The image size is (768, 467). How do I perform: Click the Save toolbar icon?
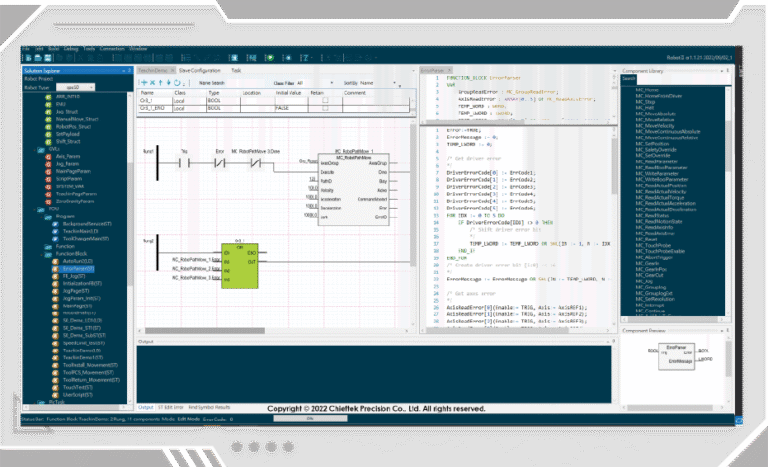(48, 58)
